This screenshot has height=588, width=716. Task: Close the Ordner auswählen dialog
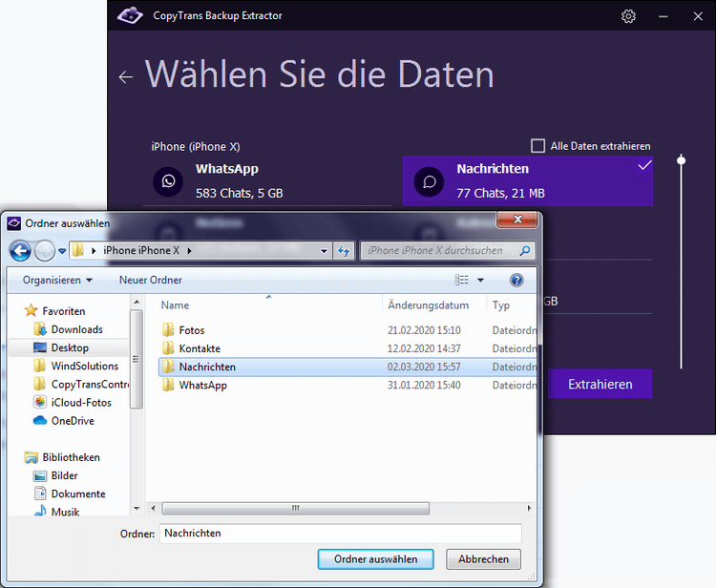click(516, 220)
